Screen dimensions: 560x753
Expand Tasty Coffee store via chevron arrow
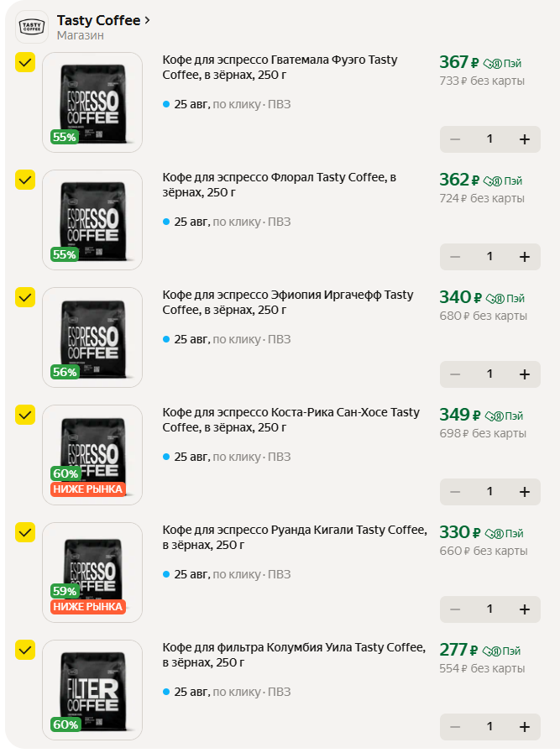(148, 20)
